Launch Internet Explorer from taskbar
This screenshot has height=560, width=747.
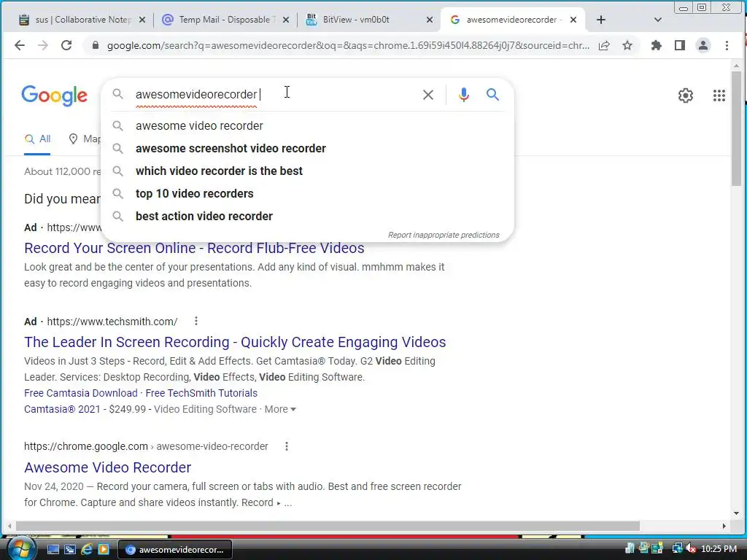87,549
